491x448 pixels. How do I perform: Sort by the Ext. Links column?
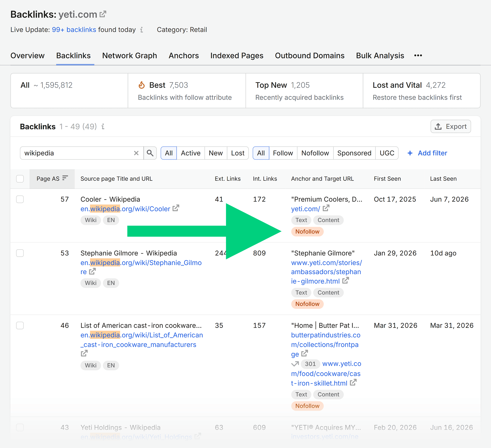pos(227,179)
